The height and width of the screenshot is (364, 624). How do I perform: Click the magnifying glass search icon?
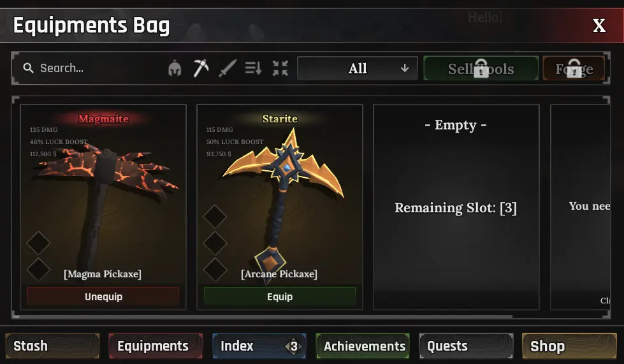[28, 68]
